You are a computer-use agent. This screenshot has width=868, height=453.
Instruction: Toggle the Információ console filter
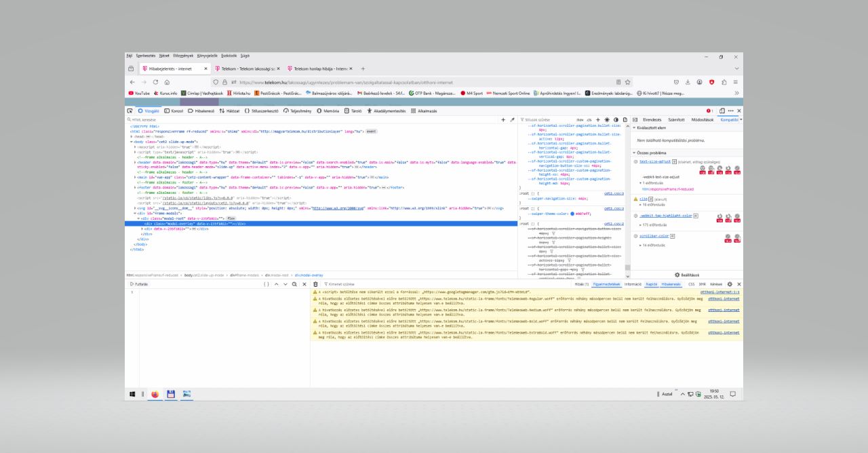[x=633, y=284]
